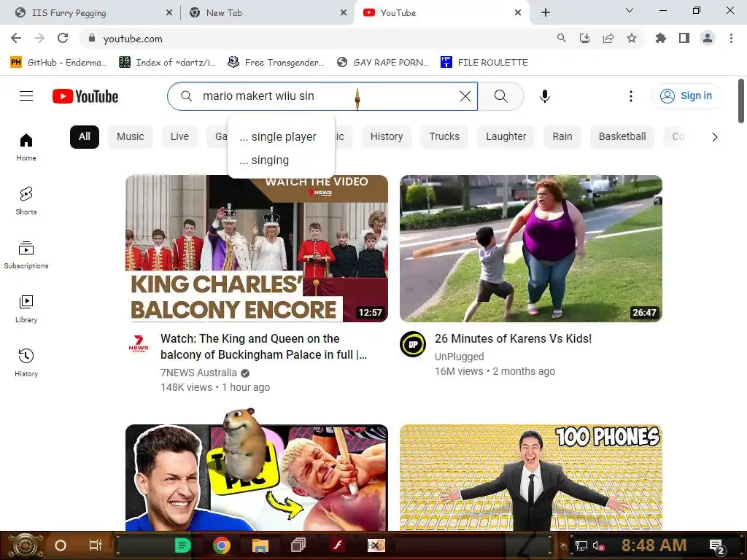Open the 100 Phones video thumbnail
Screen dimensions: 747x560
pos(531,477)
